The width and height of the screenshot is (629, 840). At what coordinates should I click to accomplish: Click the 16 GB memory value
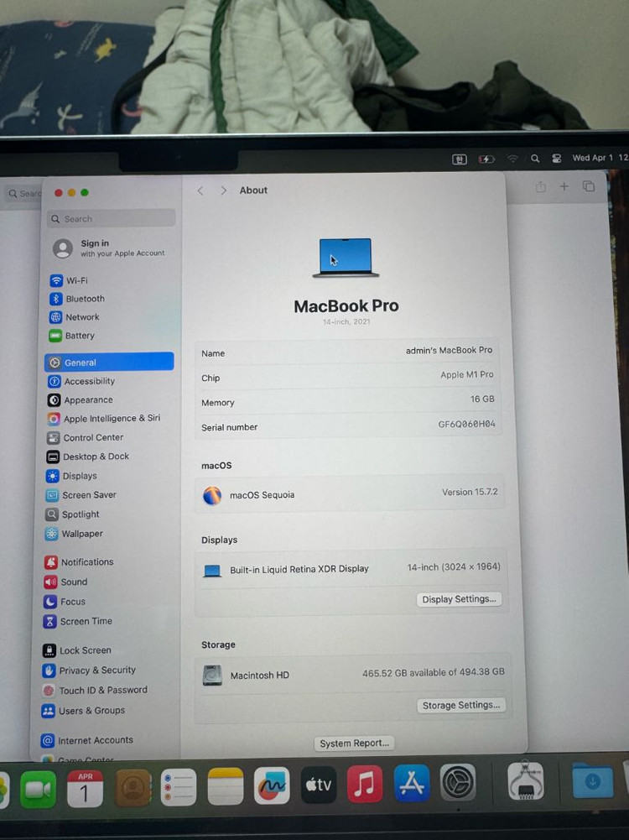pos(482,399)
